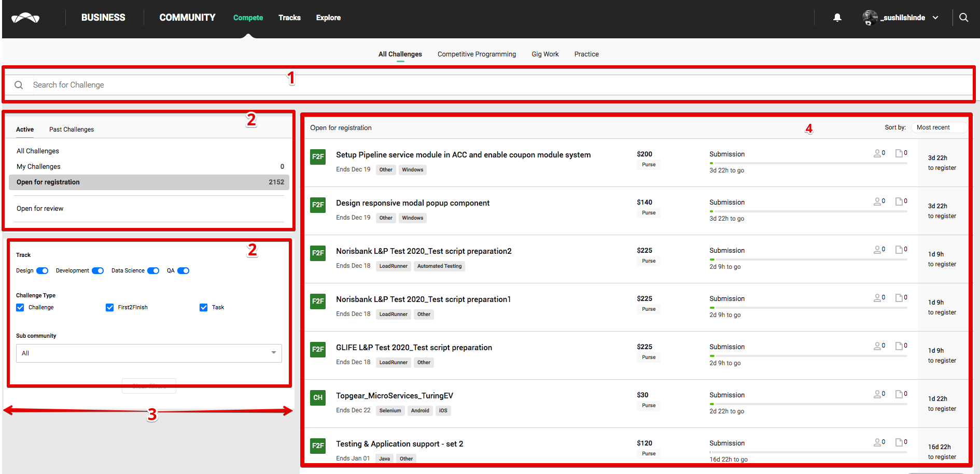Click the magnifier icon in challenge search

19,85
